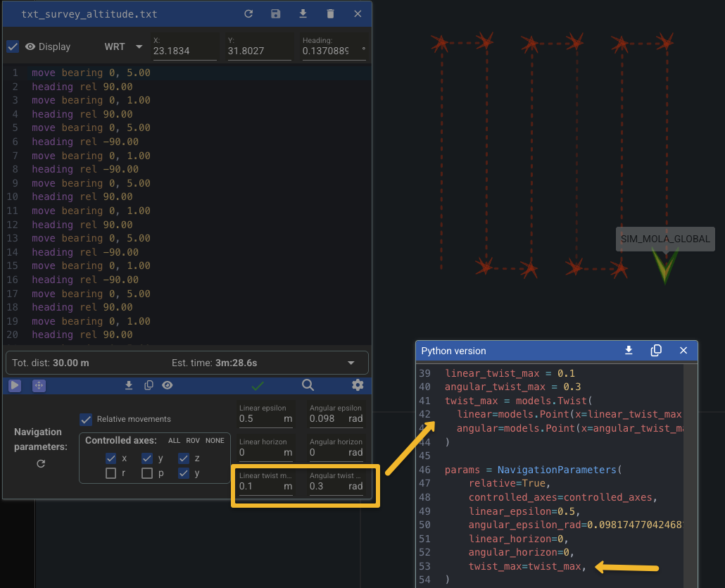The image size is (725, 588).
Task: Copy the Python version code to clipboard
Action: (656, 351)
